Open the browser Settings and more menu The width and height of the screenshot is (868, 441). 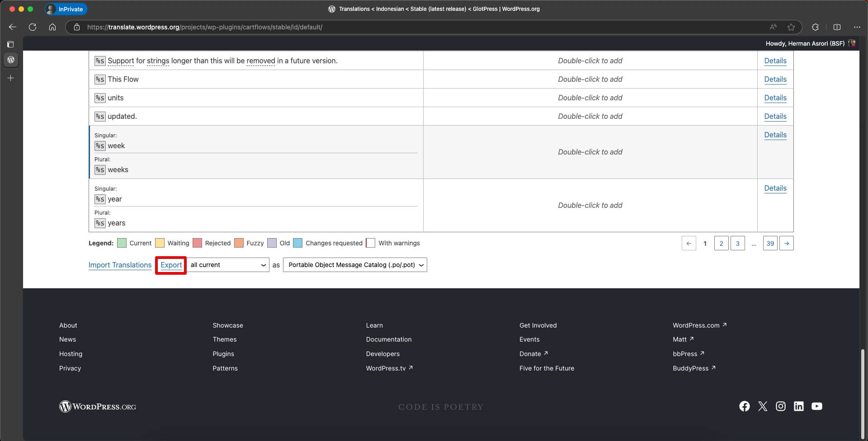pyautogui.click(x=857, y=27)
